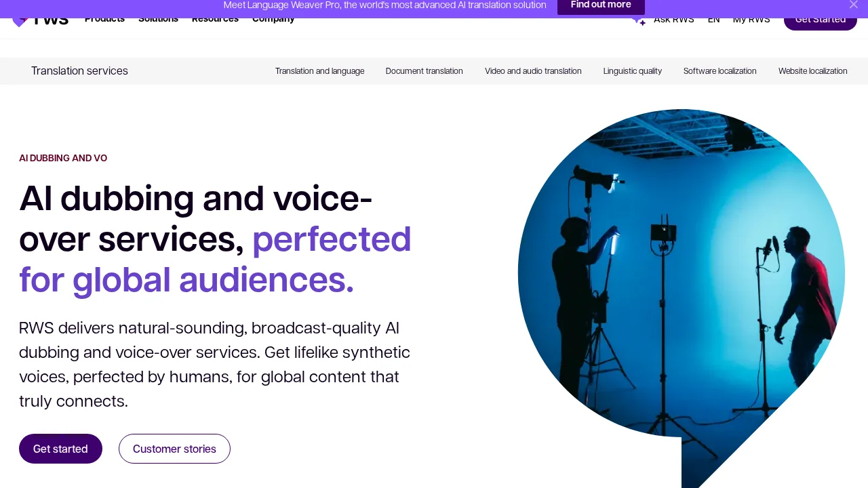Open the EN language selector
The height and width of the screenshot is (488, 868).
pyautogui.click(x=713, y=20)
